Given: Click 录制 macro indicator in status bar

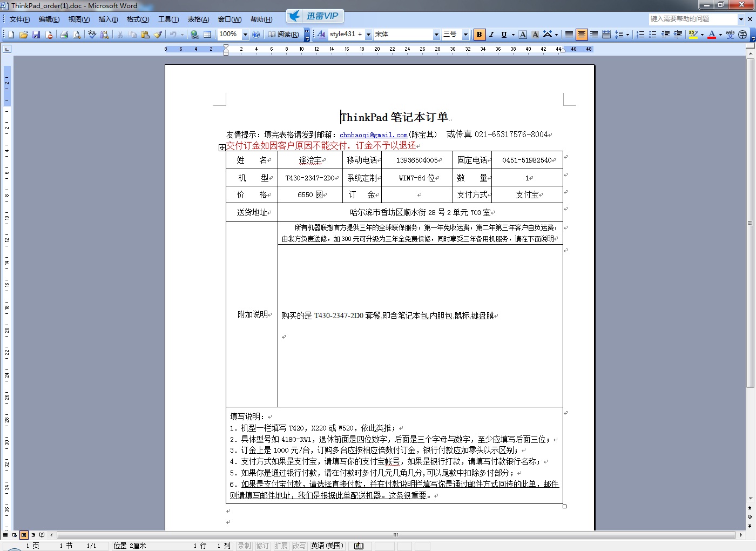Looking at the screenshot, I should pos(244,546).
